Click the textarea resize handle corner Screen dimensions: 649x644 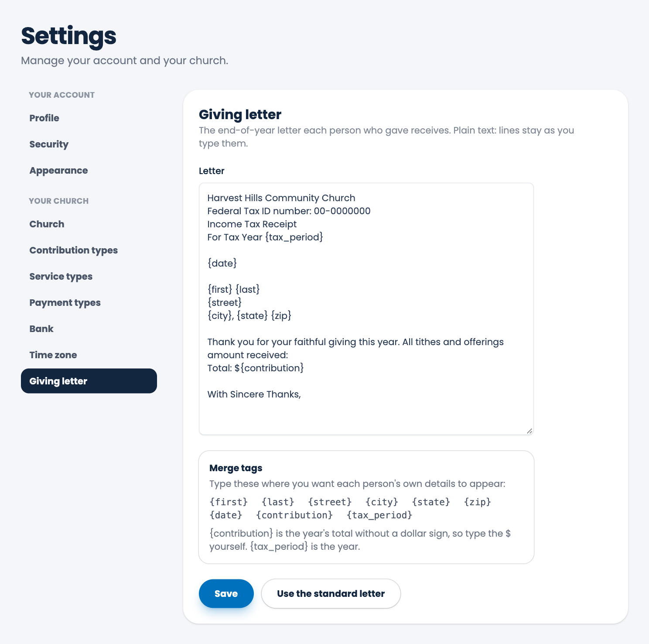[x=529, y=431]
